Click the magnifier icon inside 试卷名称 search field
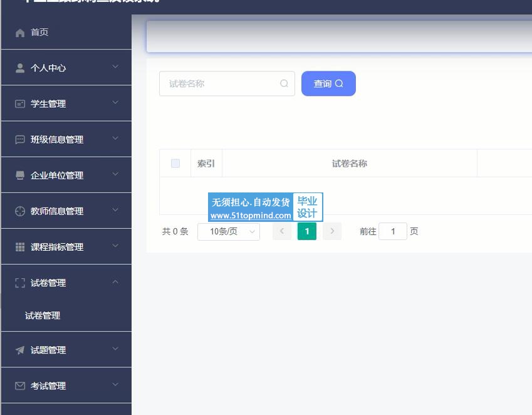The image size is (532, 415). (284, 83)
